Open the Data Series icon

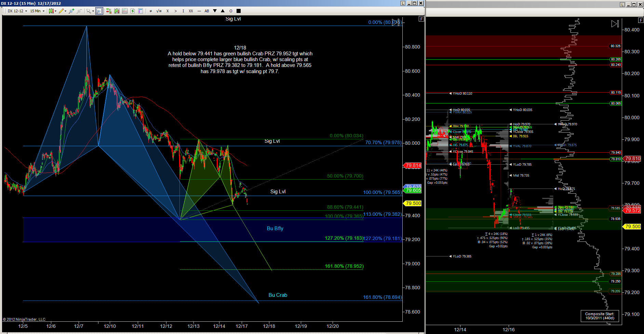point(117,11)
